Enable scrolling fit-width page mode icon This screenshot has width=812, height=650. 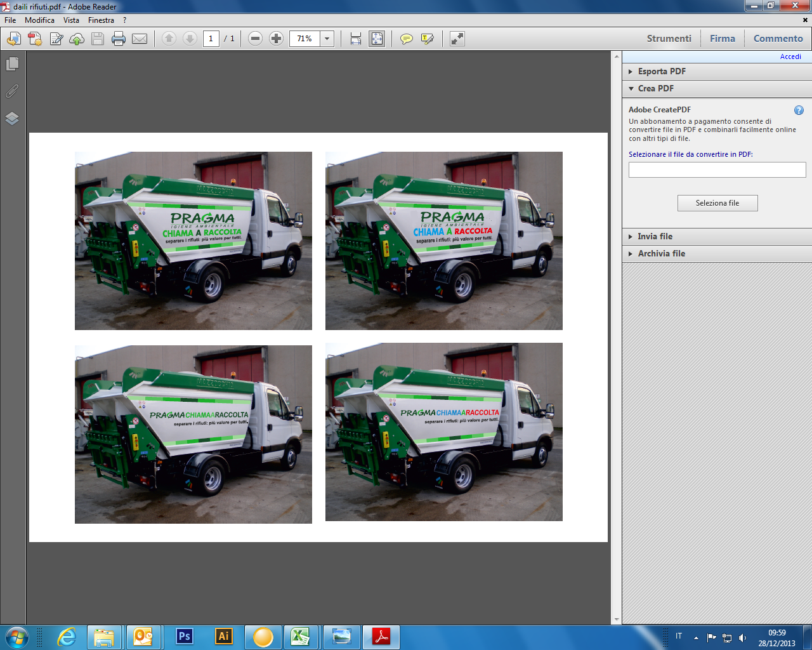[356, 39]
